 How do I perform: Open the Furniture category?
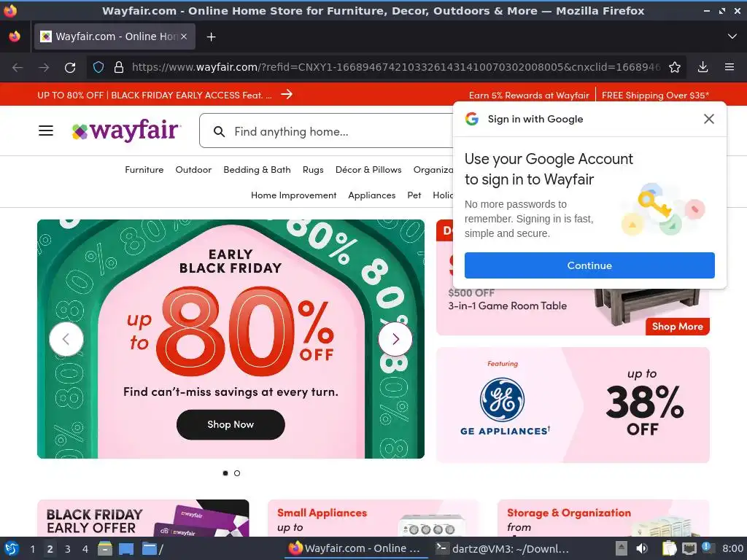tap(144, 169)
